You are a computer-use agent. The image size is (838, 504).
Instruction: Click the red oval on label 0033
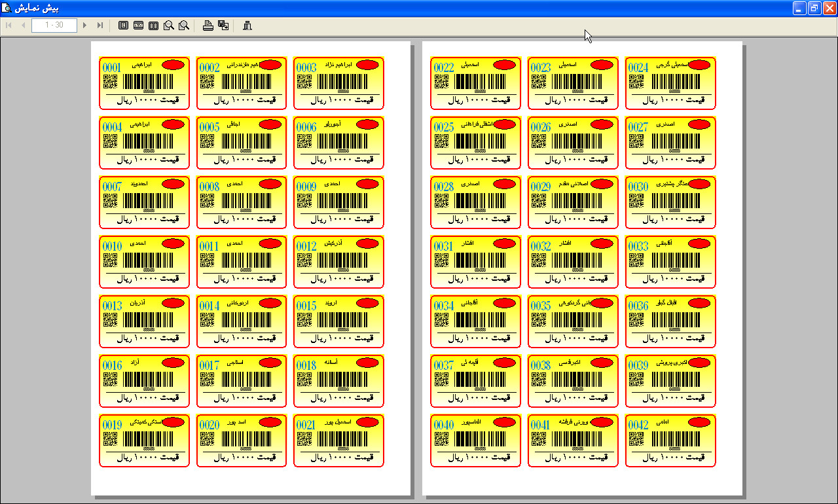(700, 243)
